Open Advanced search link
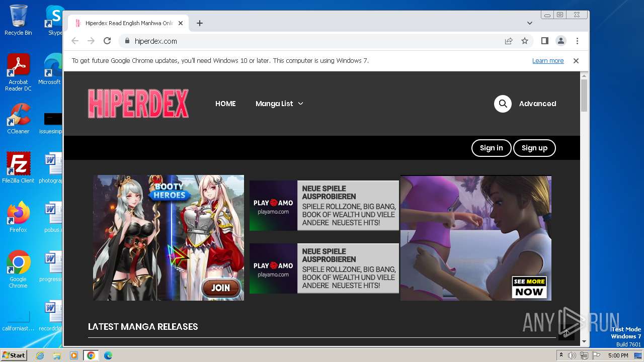This screenshot has height=362, width=644. [x=537, y=104]
